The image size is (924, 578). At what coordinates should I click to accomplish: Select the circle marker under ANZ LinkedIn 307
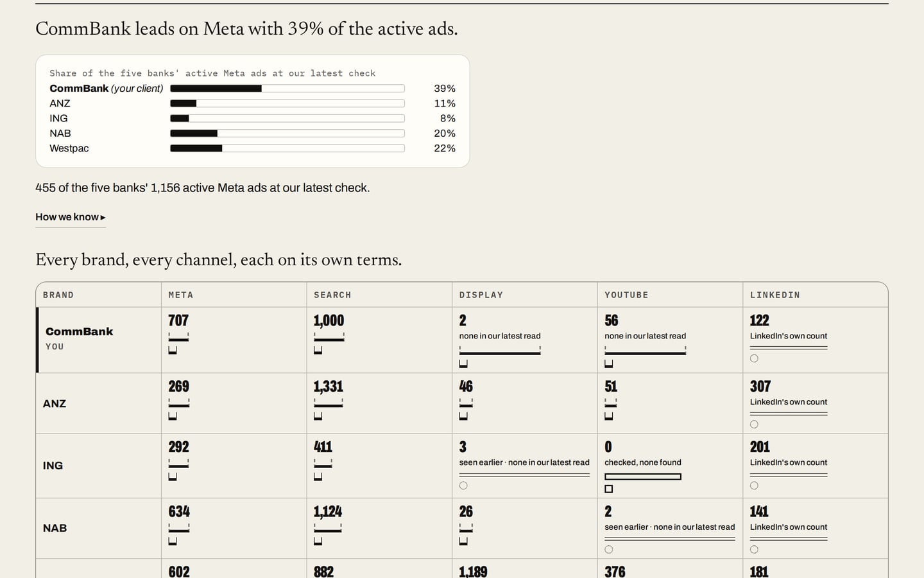755,425
